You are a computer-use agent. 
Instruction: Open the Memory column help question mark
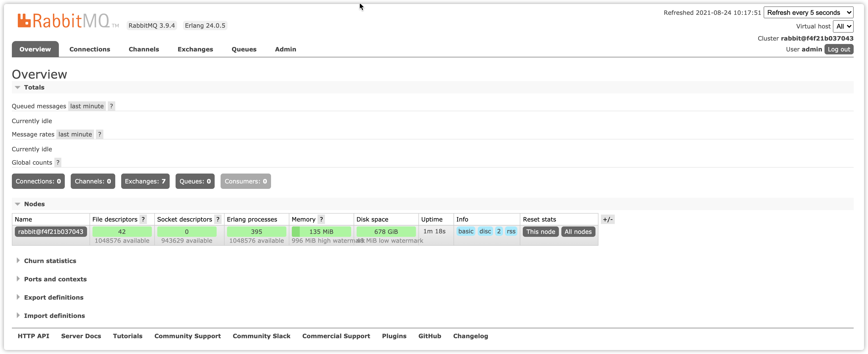[x=321, y=220]
